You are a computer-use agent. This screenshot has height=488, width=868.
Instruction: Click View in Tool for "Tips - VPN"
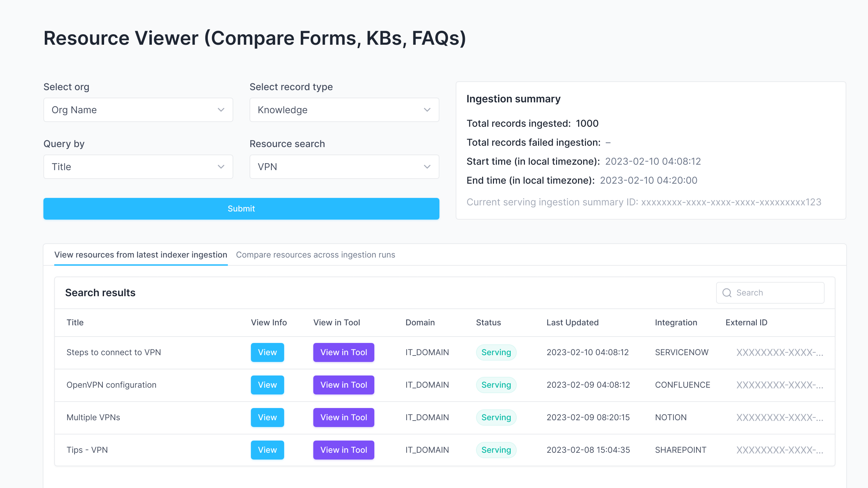pyautogui.click(x=343, y=450)
